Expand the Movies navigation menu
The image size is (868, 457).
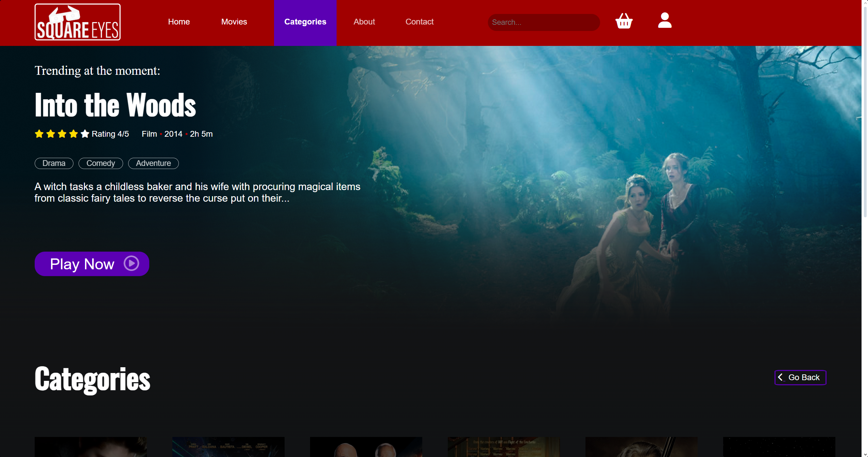pos(234,22)
